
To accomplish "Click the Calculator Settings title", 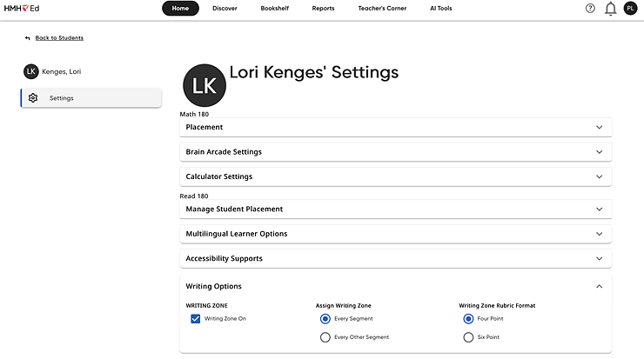I will (x=219, y=176).
